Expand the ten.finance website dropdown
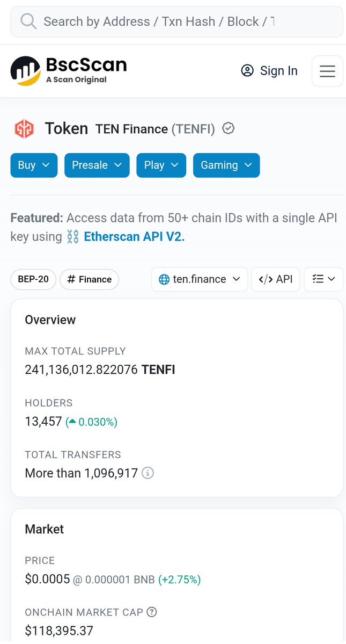Screen dimensions: 346x644 click(x=199, y=279)
